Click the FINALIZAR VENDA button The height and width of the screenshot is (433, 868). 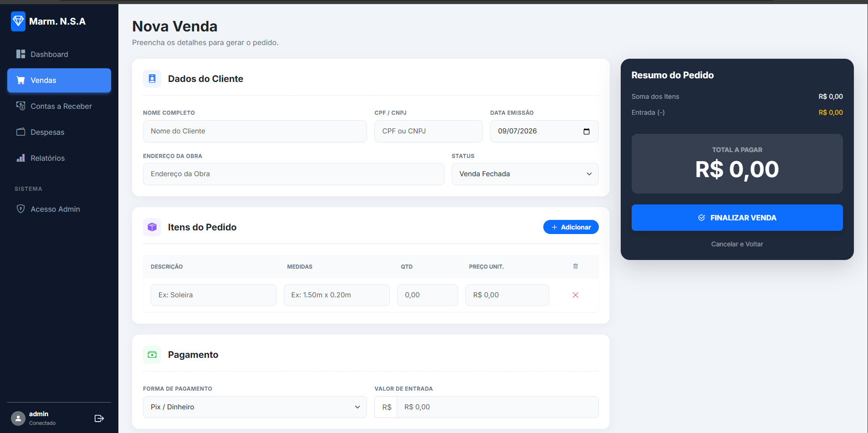coord(737,218)
